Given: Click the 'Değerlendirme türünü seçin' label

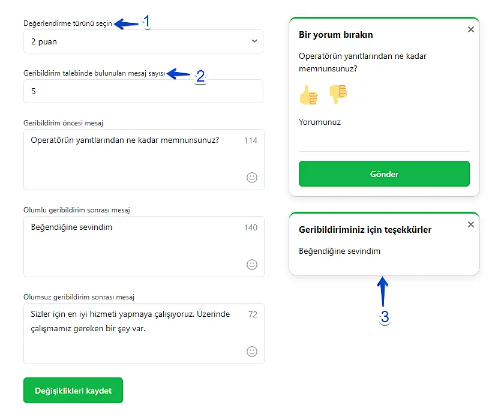Looking at the screenshot, I should click(x=67, y=23).
